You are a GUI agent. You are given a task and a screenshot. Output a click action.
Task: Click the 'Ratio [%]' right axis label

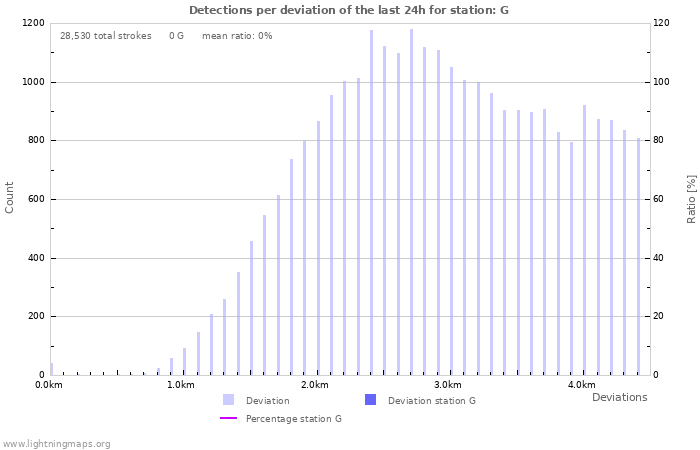[691, 197]
